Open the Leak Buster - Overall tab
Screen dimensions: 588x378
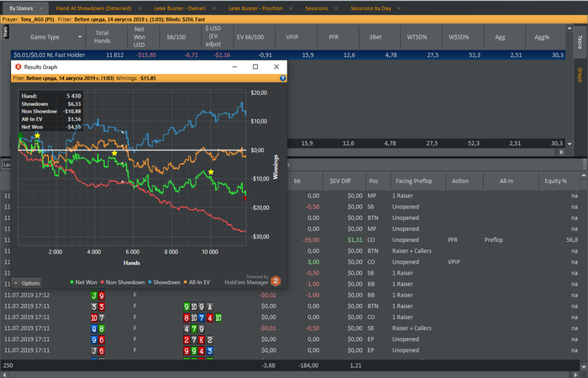pyautogui.click(x=180, y=8)
